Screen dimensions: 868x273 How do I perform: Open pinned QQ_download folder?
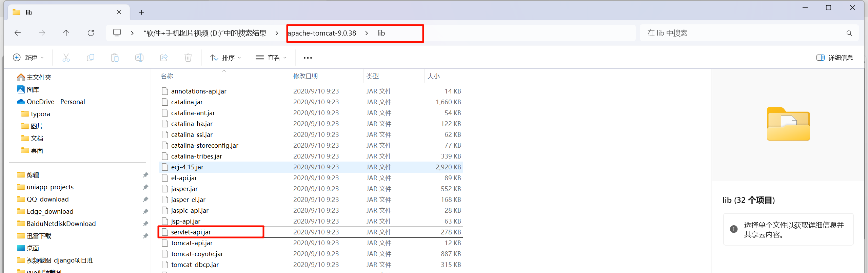tap(43, 199)
